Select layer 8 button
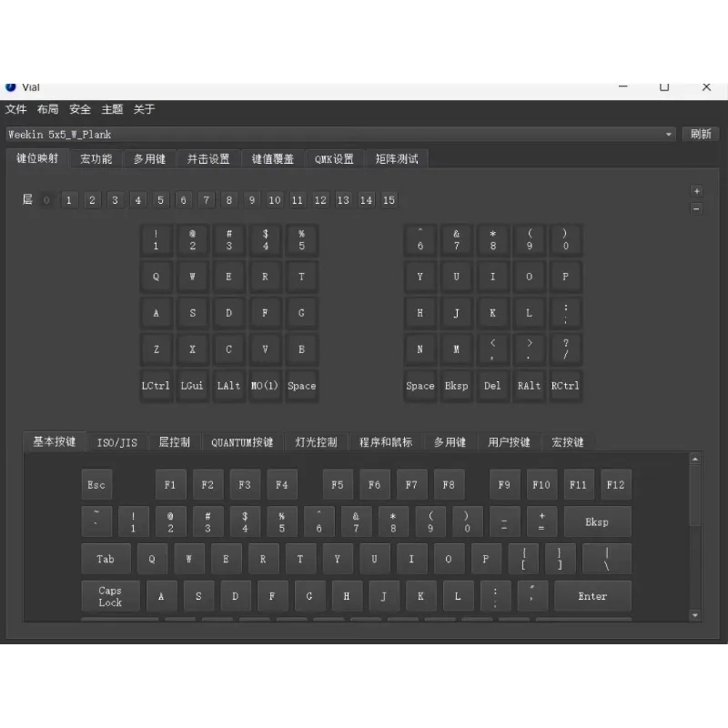The image size is (728, 728). point(229,200)
